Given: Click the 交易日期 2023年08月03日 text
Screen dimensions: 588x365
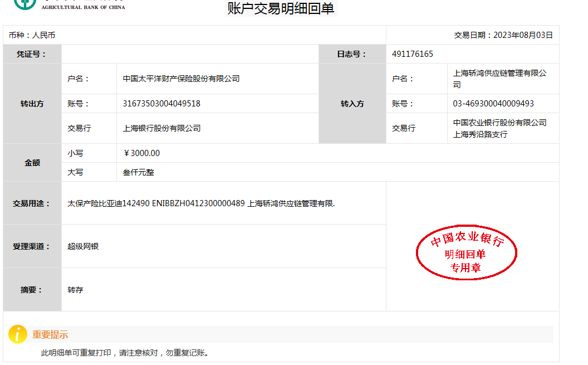Looking at the screenshot, I should [x=503, y=35].
